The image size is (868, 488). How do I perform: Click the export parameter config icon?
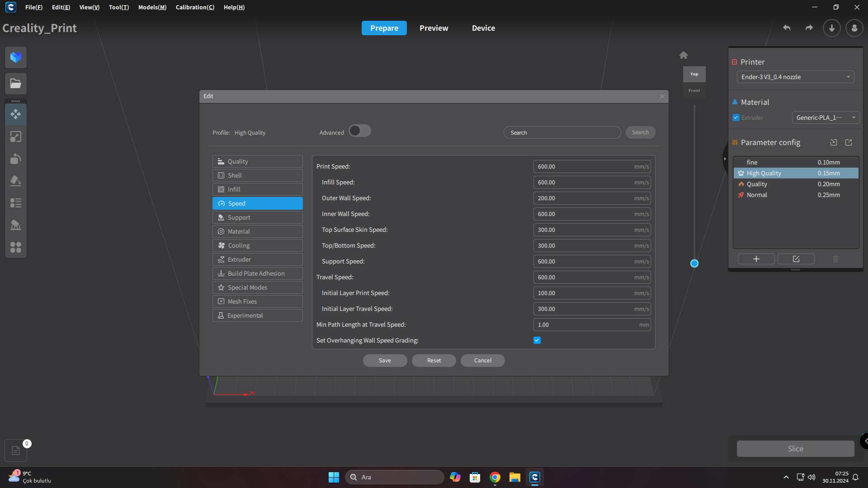[x=849, y=142]
